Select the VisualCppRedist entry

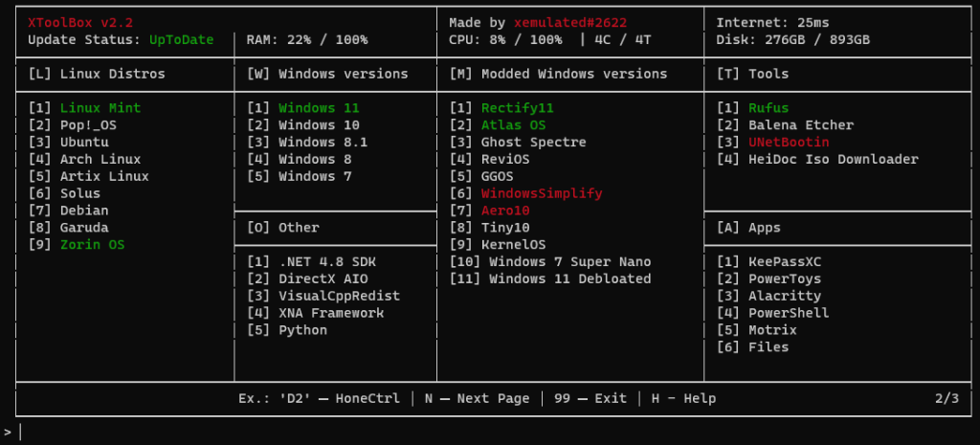[x=323, y=296]
